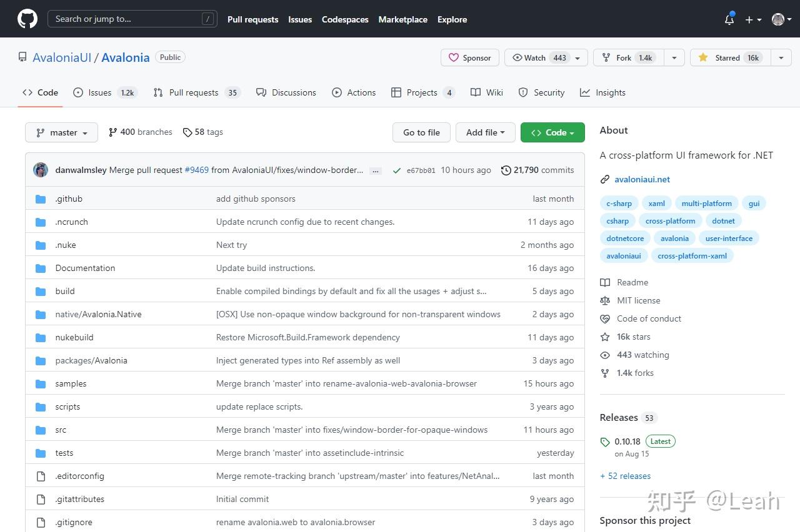Viewport: 800px width, 532px height.
Task: Open the Discussions tab
Action: [x=286, y=92]
